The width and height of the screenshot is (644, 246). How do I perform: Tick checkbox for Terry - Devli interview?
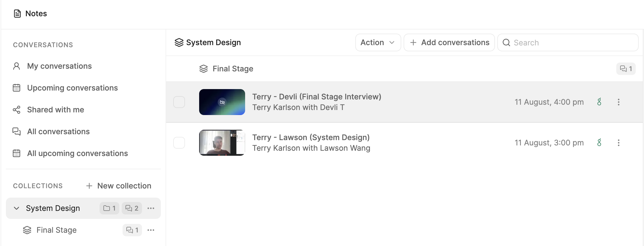(x=179, y=102)
